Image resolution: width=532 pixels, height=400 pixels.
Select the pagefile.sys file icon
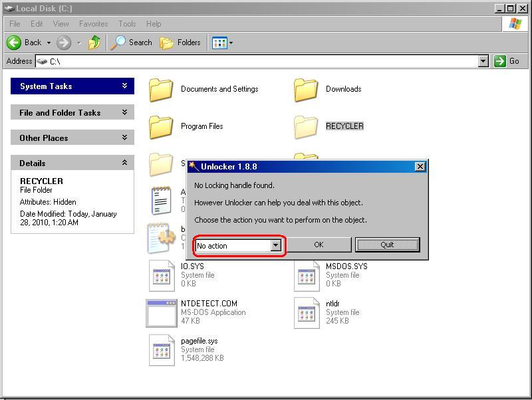pyautogui.click(x=162, y=350)
